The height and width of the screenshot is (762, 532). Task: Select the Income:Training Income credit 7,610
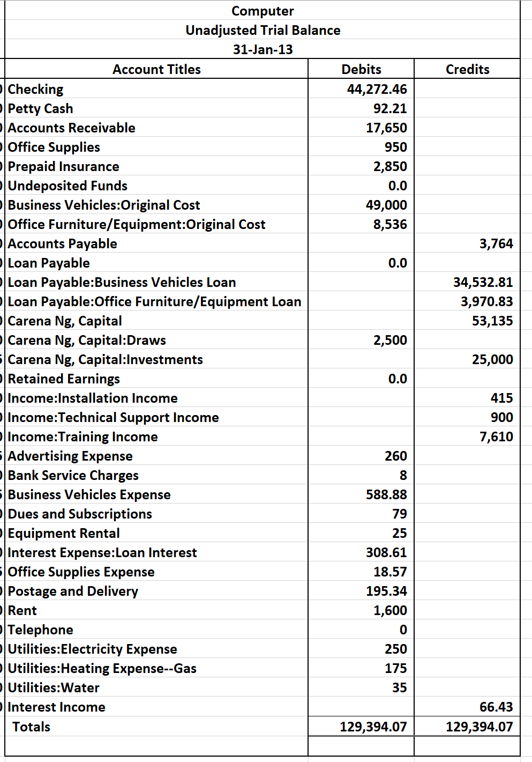pos(499,437)
